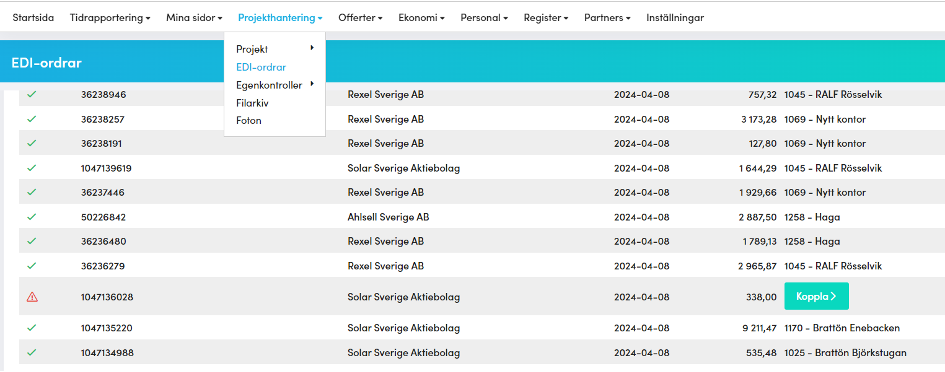Click the green checkmark for order 50226842
Viewport: 945px width, 372px height.
32,216
